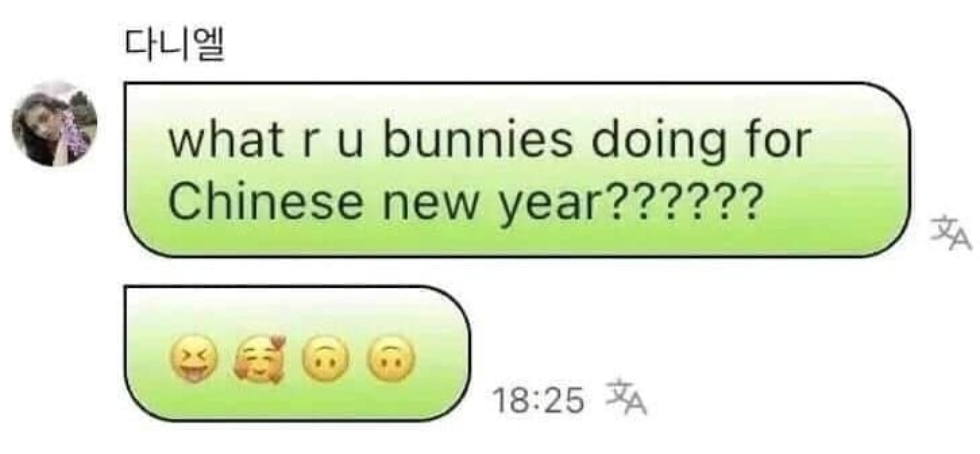The width and height of the screenshot is (980, 454).
Task: Tap translate icon next to 18:25 timestamp
Action: tap(626, 398)
